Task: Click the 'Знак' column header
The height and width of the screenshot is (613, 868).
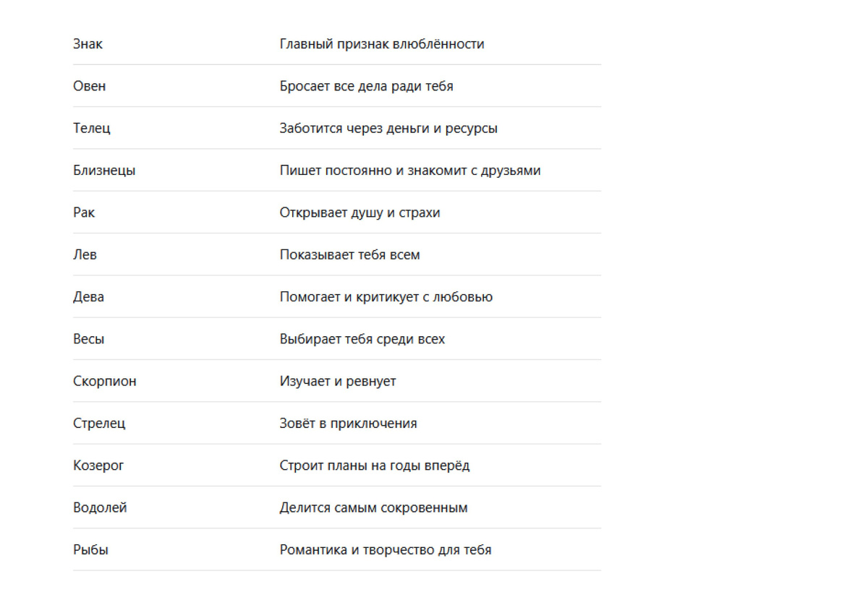Action: click(88, 44)
